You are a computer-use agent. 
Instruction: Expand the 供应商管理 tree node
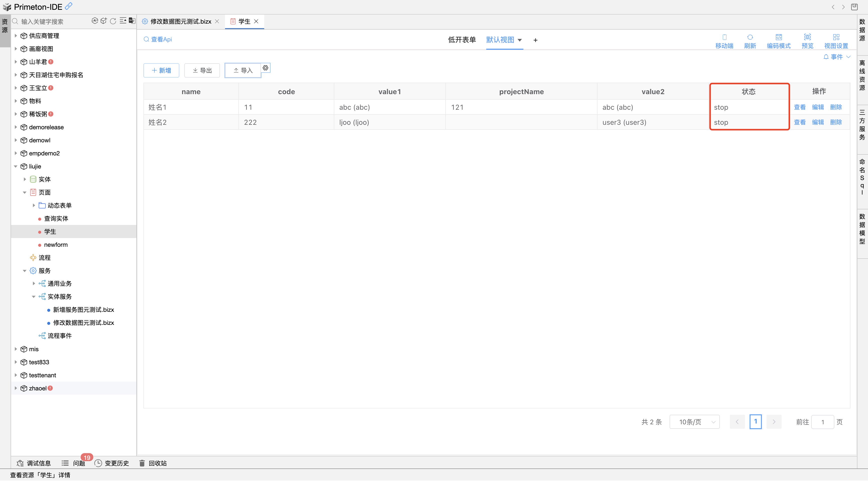coord(16,36)
